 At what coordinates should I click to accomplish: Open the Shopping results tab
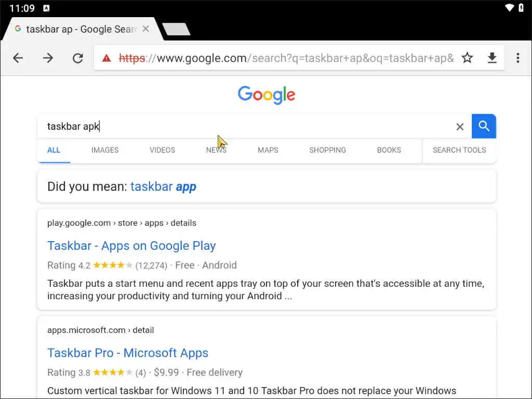[327, 150]
